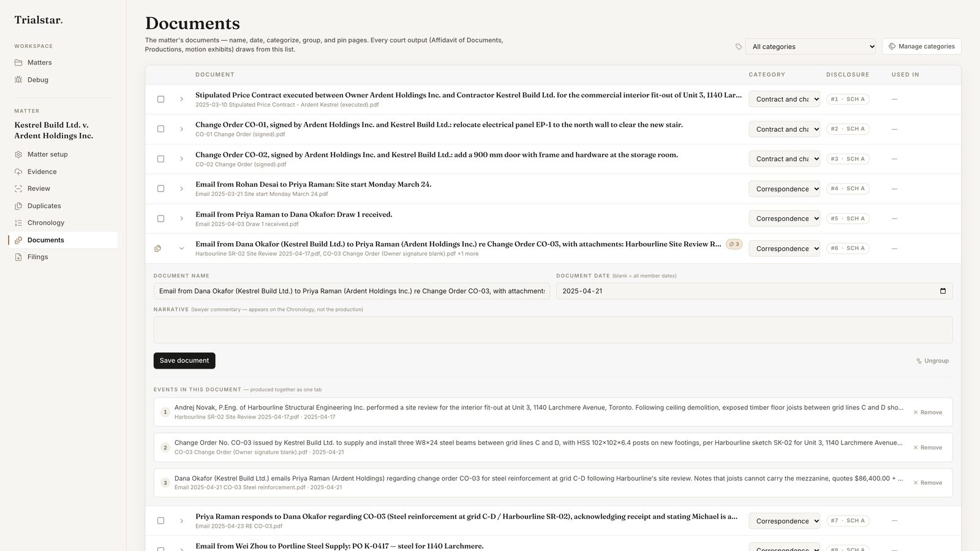Expand the Change Order CO-01 row chevron
980x551 pixels.
pos(181,129)
